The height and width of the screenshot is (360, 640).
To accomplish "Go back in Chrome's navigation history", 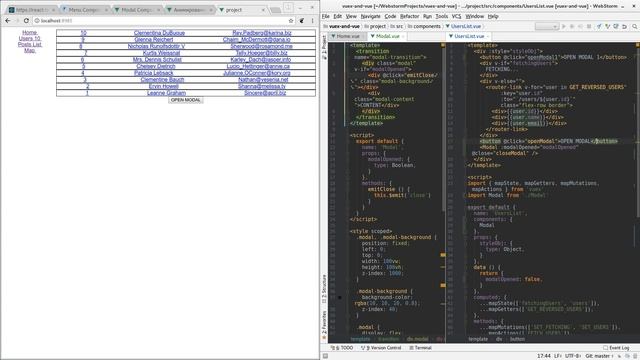I will click(8, 20).
